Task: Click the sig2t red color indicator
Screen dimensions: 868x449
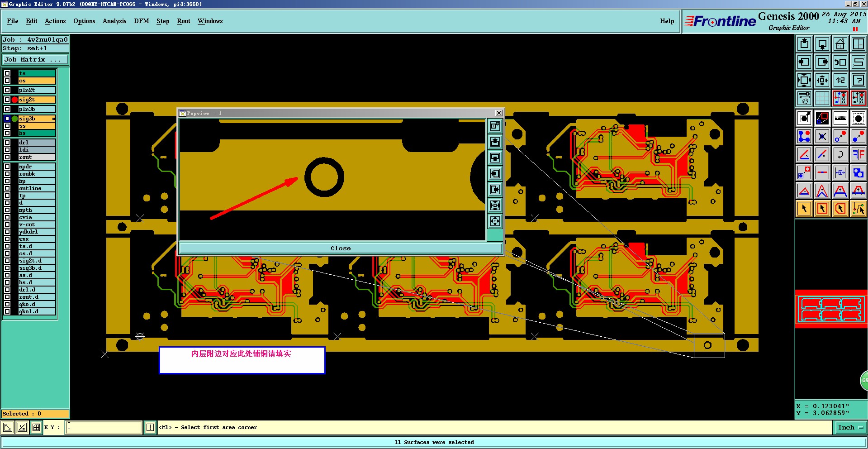Action: click(x=14, y=100)
